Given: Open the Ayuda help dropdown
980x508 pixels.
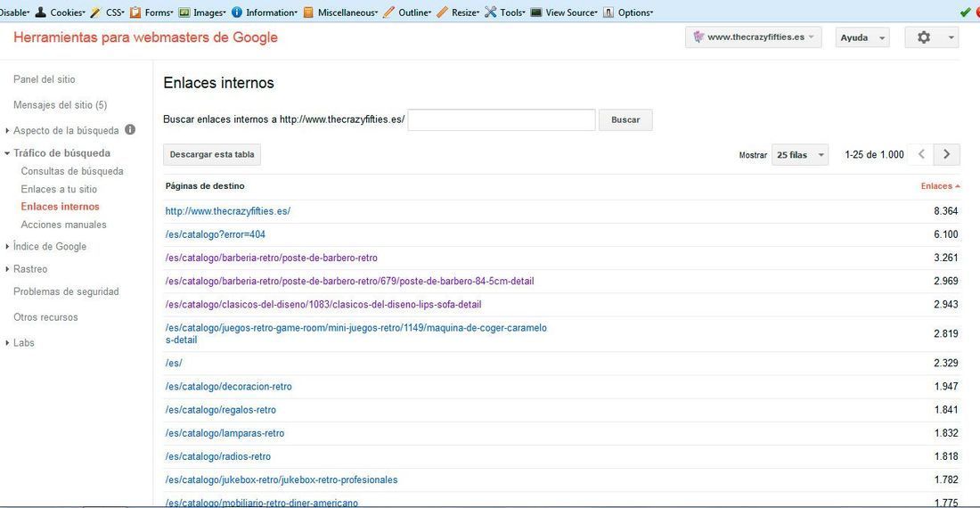Looking at the screenshot, I should (x=862, y=37).
